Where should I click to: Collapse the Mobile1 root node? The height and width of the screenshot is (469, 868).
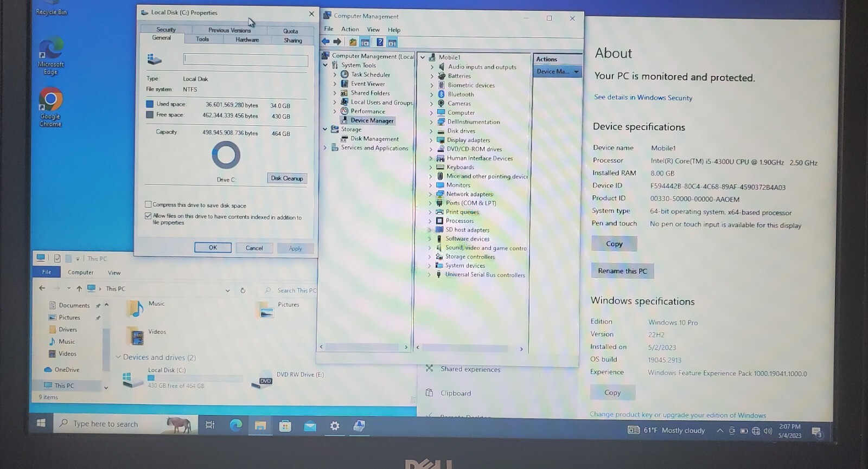(x=423, y=57)
